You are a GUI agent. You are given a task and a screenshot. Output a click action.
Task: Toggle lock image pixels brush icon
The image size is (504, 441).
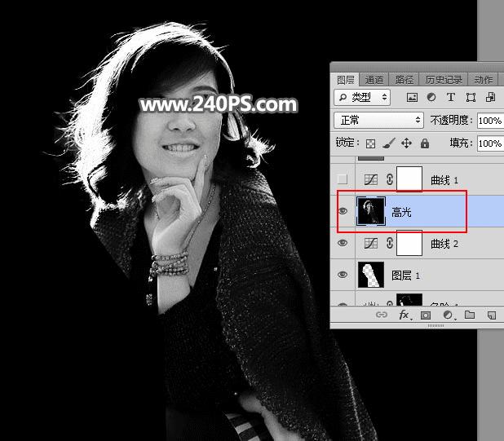pos(389,143)
